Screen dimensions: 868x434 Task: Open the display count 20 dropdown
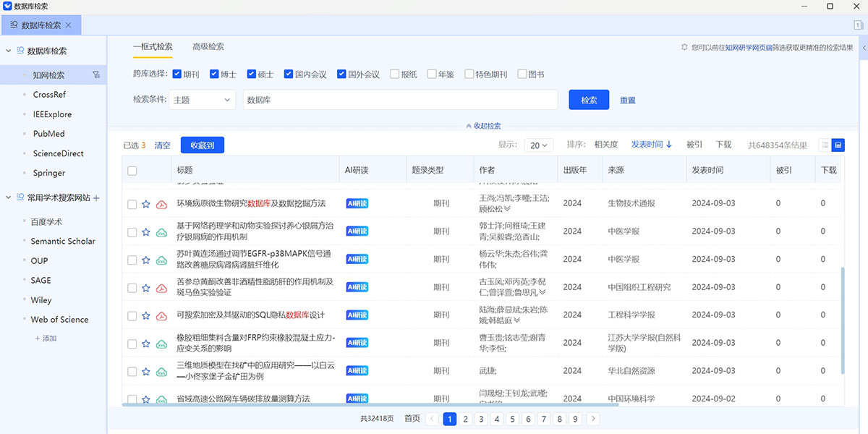[538, 145]
